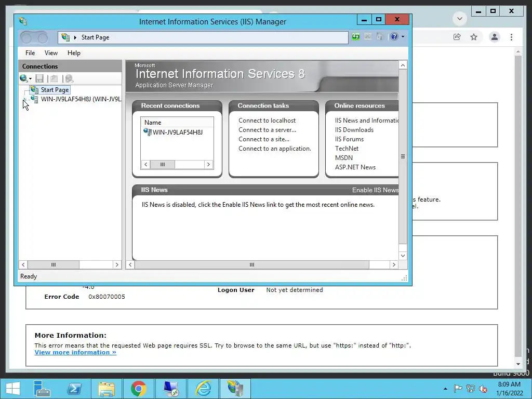Screen dimensions: 532x399
Task: Open the View menu
Action: (51, 53)
